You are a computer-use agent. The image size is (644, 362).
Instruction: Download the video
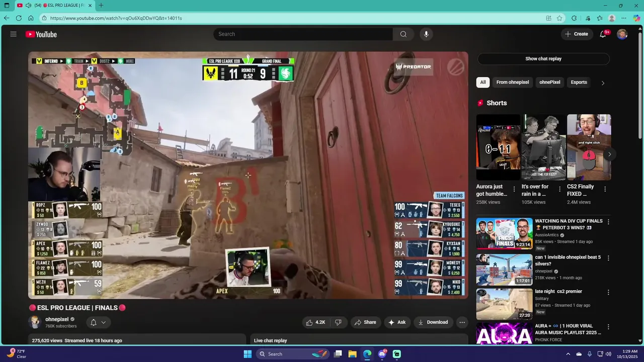[433, 322]
